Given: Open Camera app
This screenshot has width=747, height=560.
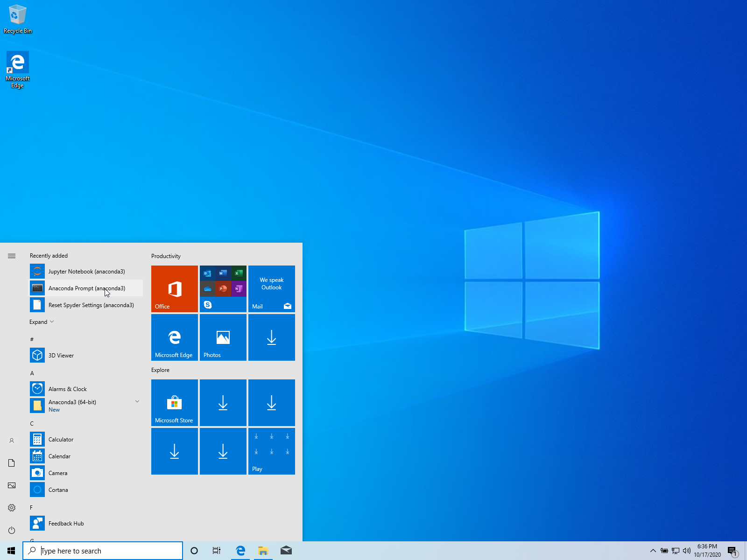Looking at the screenshot, I should (86, 473).
